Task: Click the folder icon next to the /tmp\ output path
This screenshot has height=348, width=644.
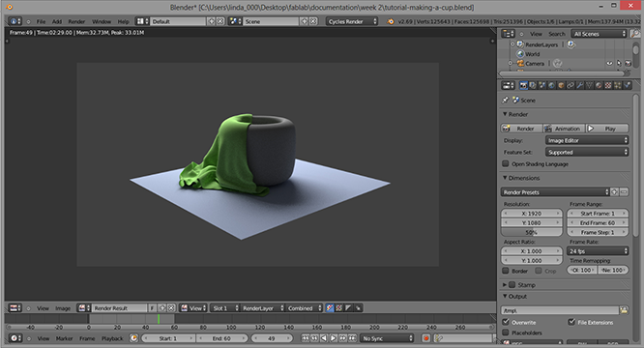Action: coord(625,310)
